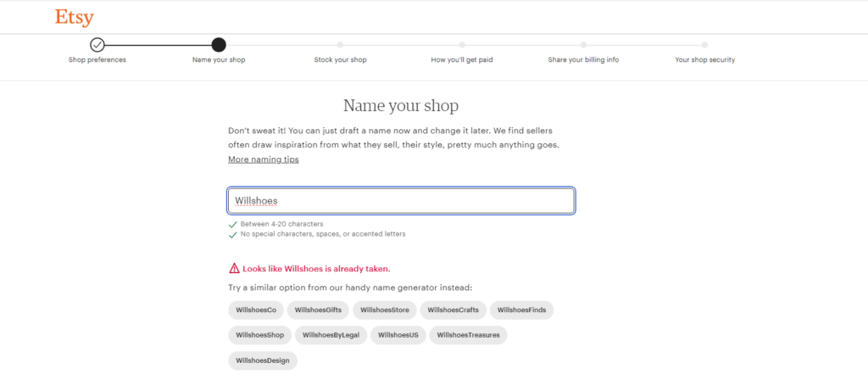
Task: Click the Shop preferences checkmark step circle
Action: click(97, 44)
